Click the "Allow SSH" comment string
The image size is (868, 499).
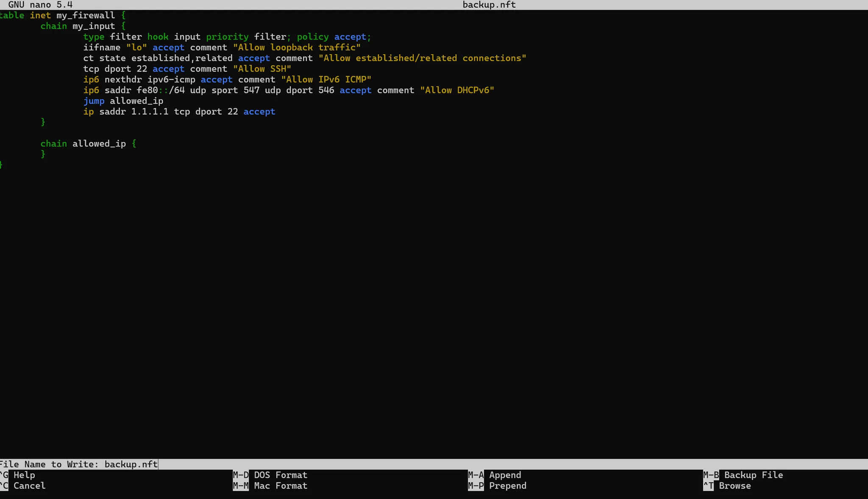[262, 69]
